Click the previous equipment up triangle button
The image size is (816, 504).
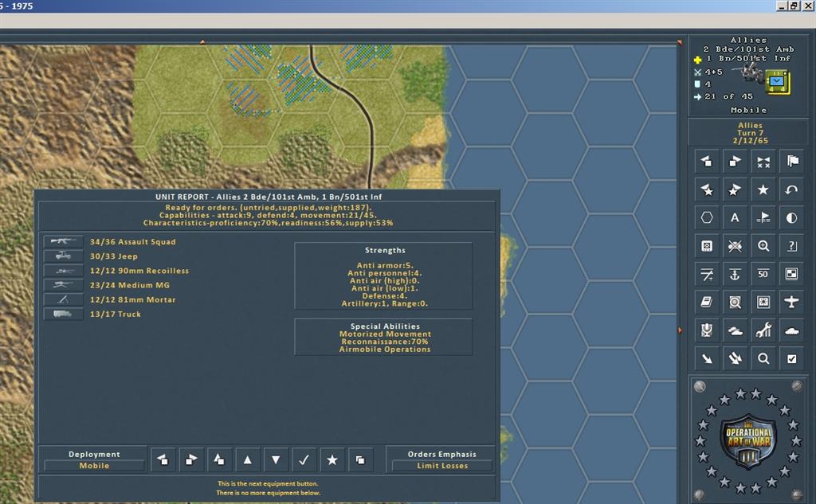[247, 459]
